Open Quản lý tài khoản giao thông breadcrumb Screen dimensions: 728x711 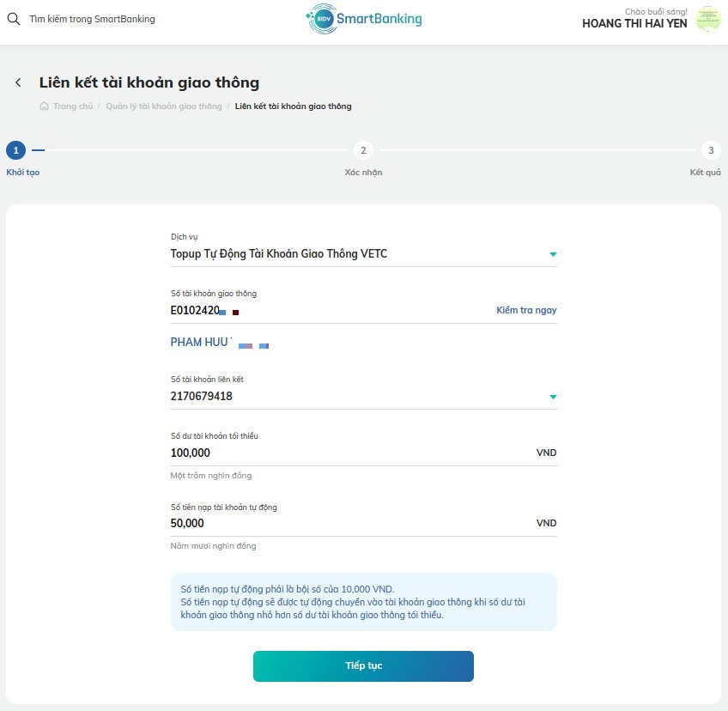click(164, 106)
